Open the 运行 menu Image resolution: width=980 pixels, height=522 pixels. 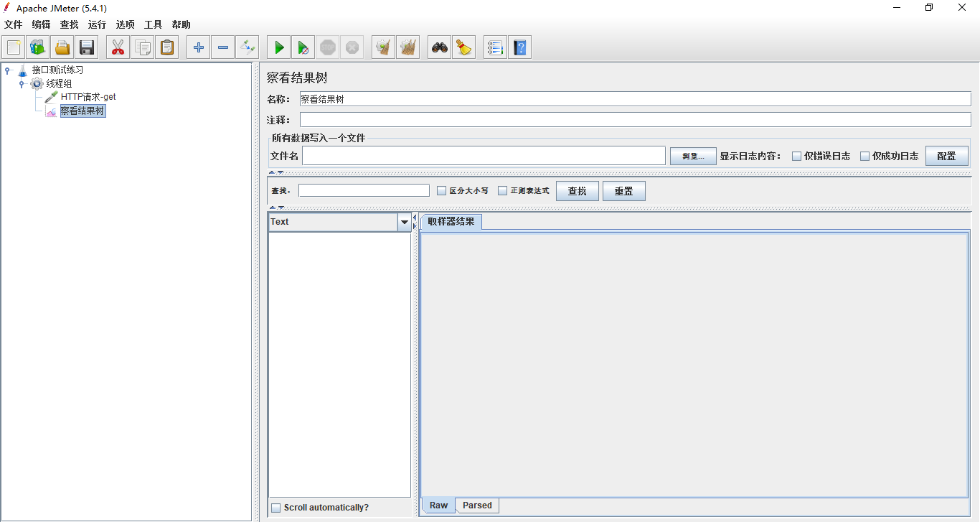pos(98,24)
